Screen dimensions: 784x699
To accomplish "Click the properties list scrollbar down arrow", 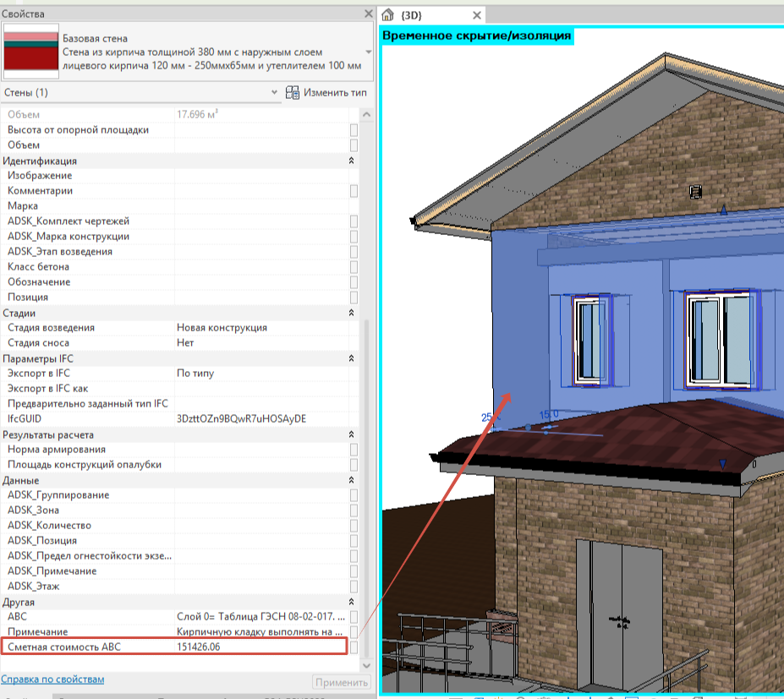I will click(x=366, y=665).
